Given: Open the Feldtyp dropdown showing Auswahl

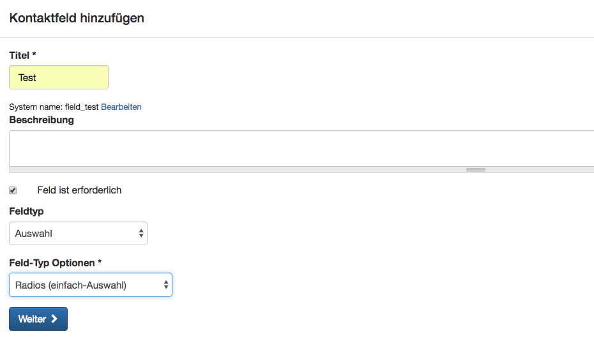Looking at the screenshot, I should pos(78,233).
